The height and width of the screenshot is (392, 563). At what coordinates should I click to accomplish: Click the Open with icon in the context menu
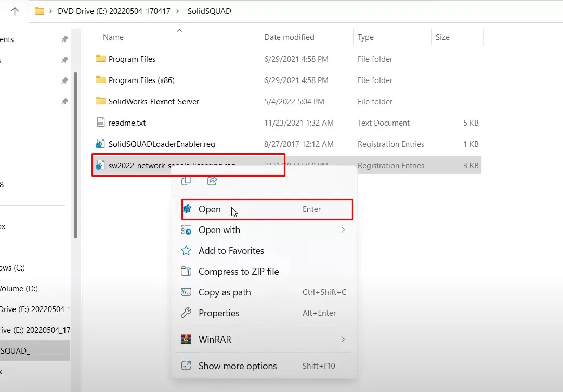[186, 230]
